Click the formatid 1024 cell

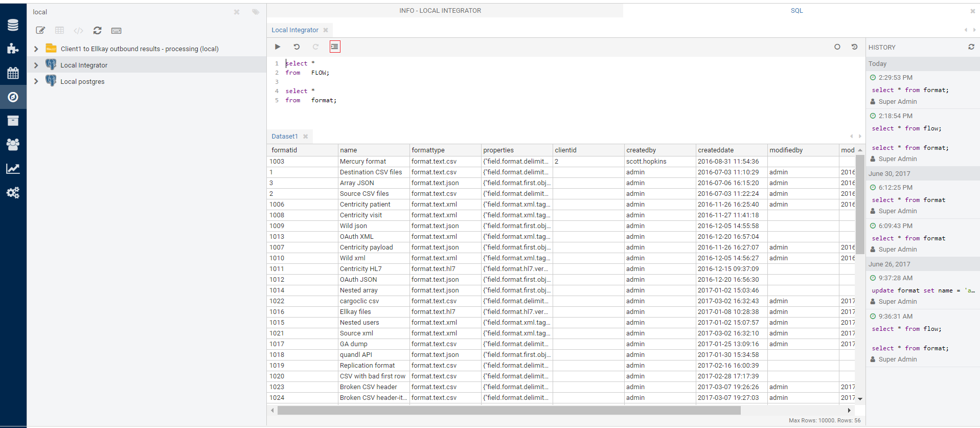(x=302, y=397)
